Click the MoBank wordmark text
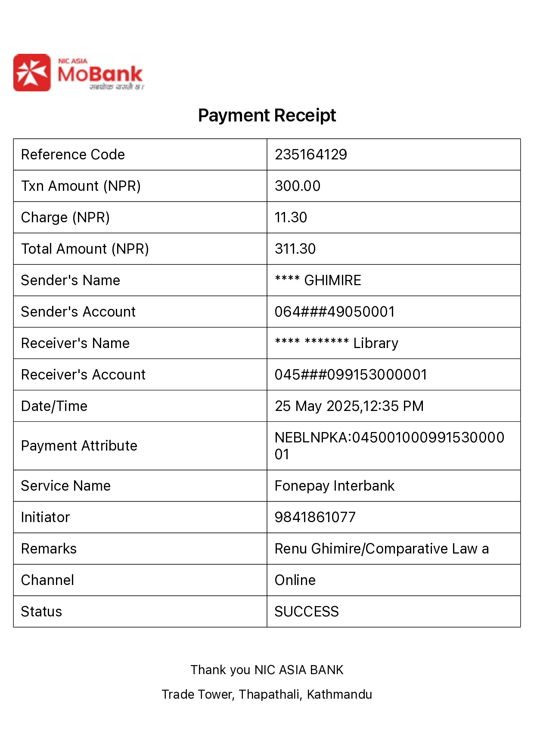The height and width of the screenshot is (756, 534). pyautogui.click(x=100, y=74)
